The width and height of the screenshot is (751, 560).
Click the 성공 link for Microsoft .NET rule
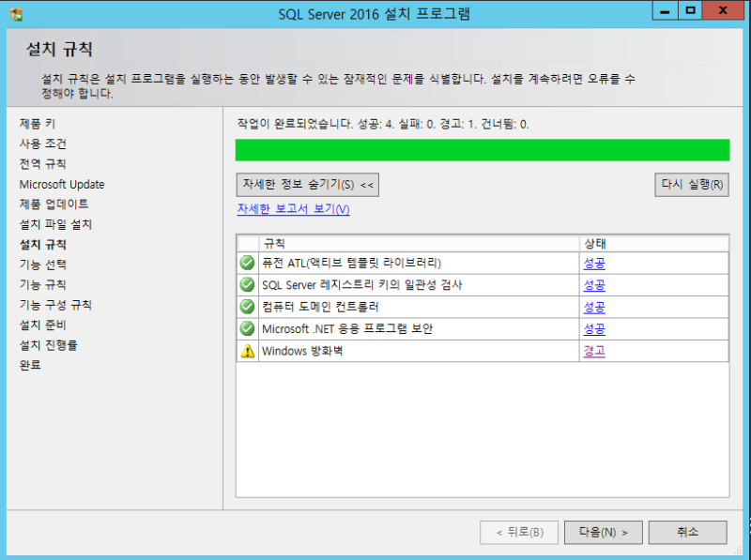click(594, 328)
